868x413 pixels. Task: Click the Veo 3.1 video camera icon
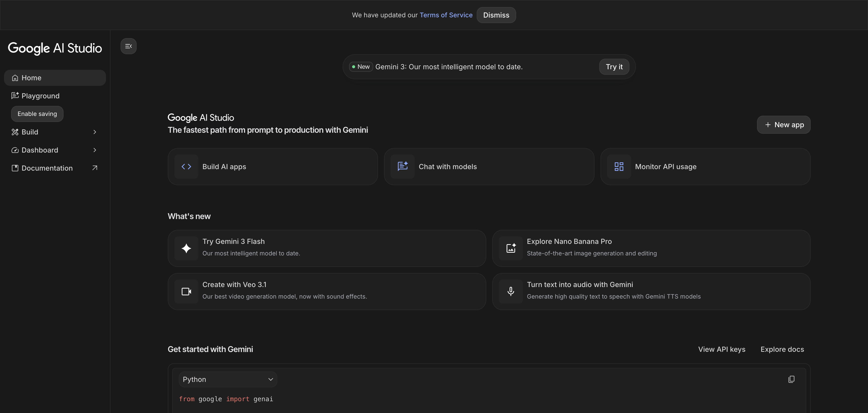186,292
